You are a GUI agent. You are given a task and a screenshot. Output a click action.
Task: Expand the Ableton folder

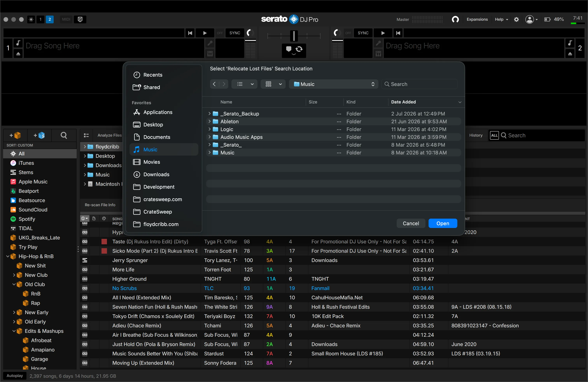pyautogui.click(x=209, y=121)
